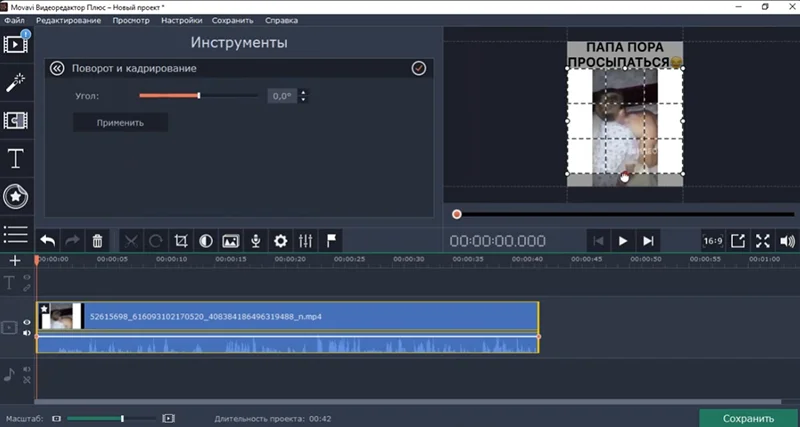The width and height of the screenshot is (800, 427).
Task: Open the Transition wizard picture icon
Action: point(231,241)
